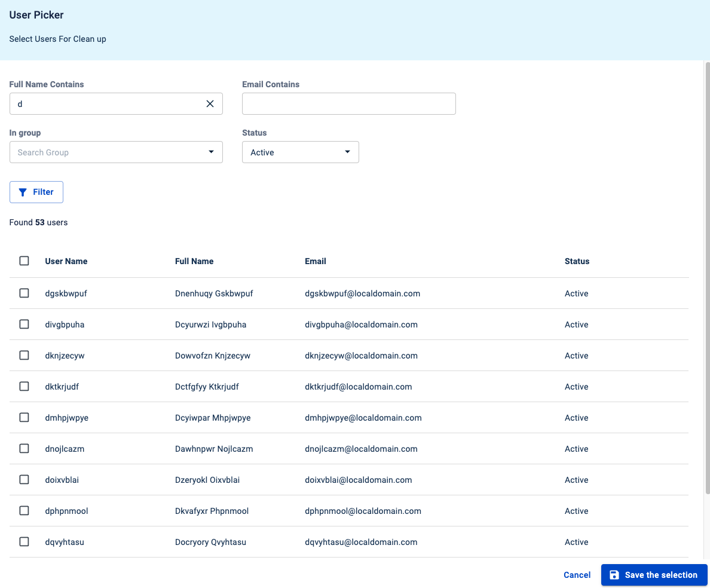Screen dimensions: 710x588
Task: Mark the dqvyhtasu row checkbox
Action: (24, 542)
